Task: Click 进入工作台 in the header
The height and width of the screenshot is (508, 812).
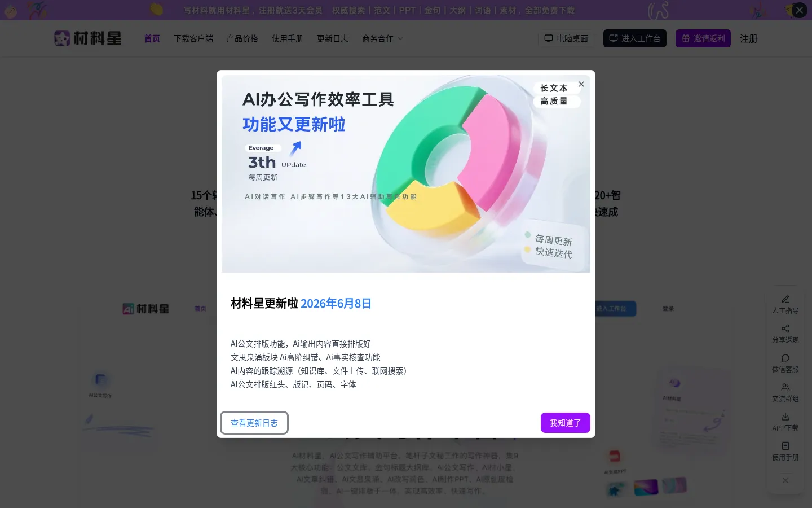Action: (x=635, y=38)
